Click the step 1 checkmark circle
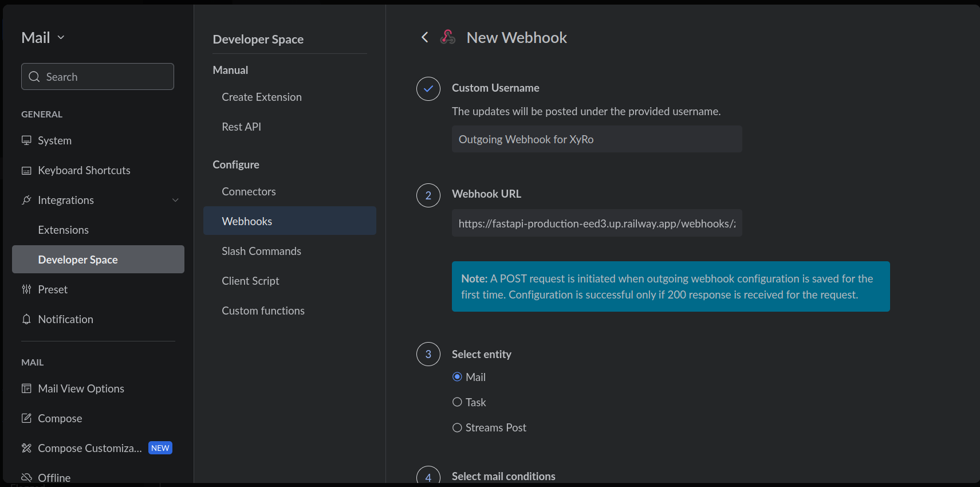Screen dimensions: 980x487 pos(428,89)
